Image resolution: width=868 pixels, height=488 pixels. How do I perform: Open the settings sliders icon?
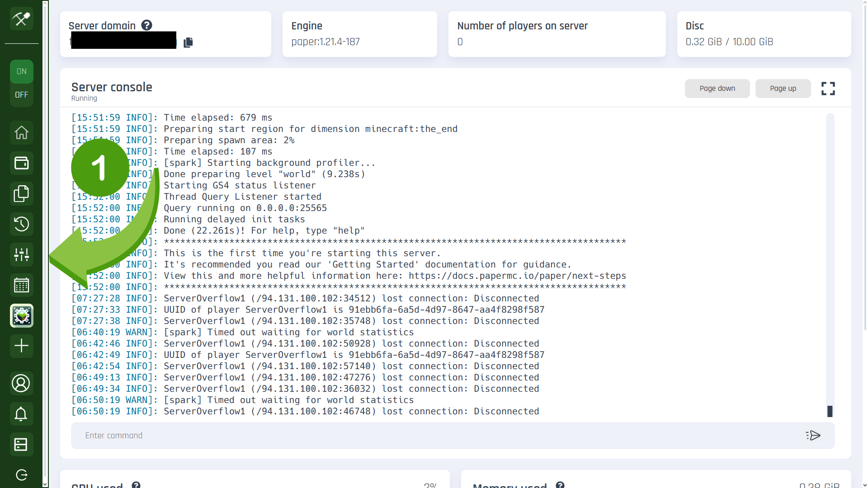pyautogui.click(x=21, y=254)
